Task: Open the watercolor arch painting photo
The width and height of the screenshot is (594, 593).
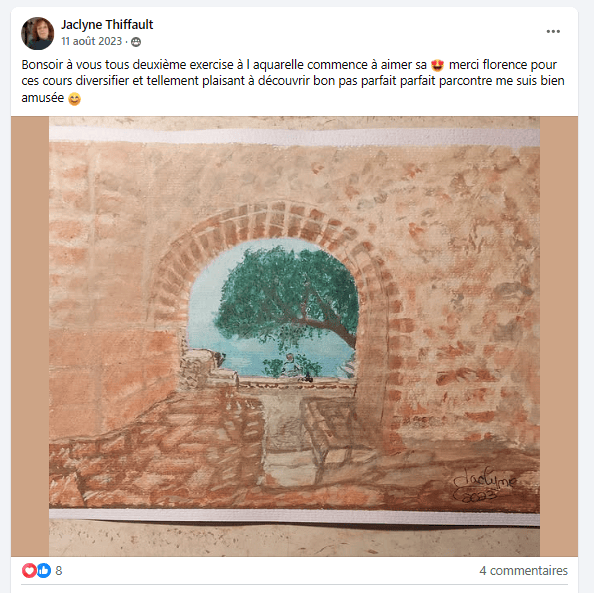Action: click(294, 336)
